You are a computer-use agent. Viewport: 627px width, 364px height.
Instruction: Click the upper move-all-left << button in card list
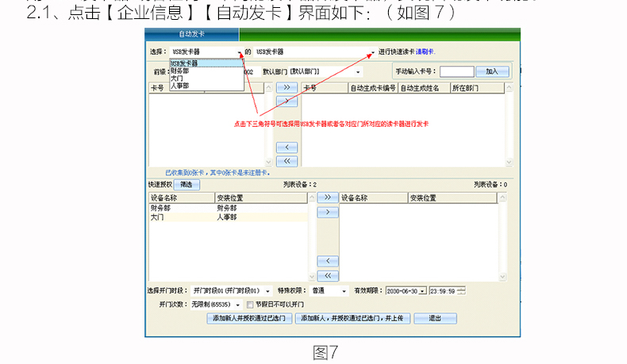click(286, 161)
